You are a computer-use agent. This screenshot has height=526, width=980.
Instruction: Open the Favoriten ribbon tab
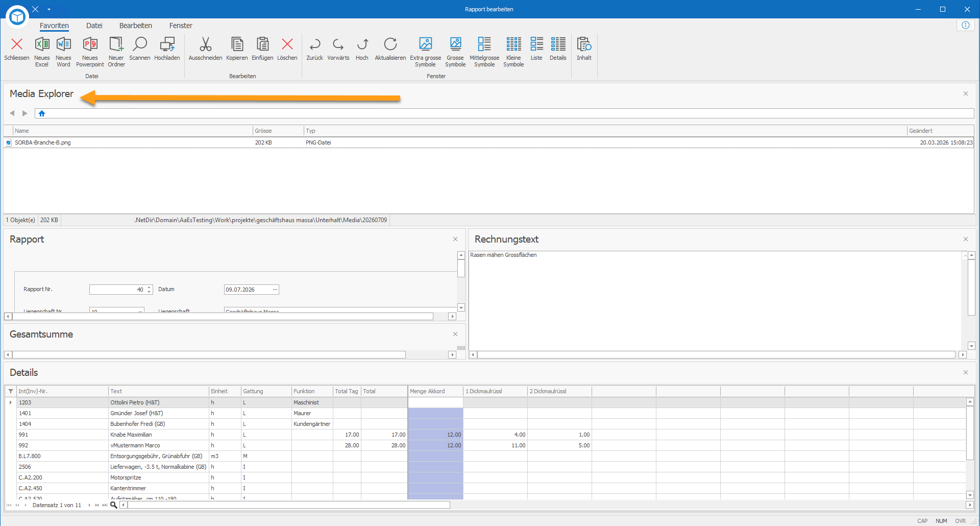[54, 26]
